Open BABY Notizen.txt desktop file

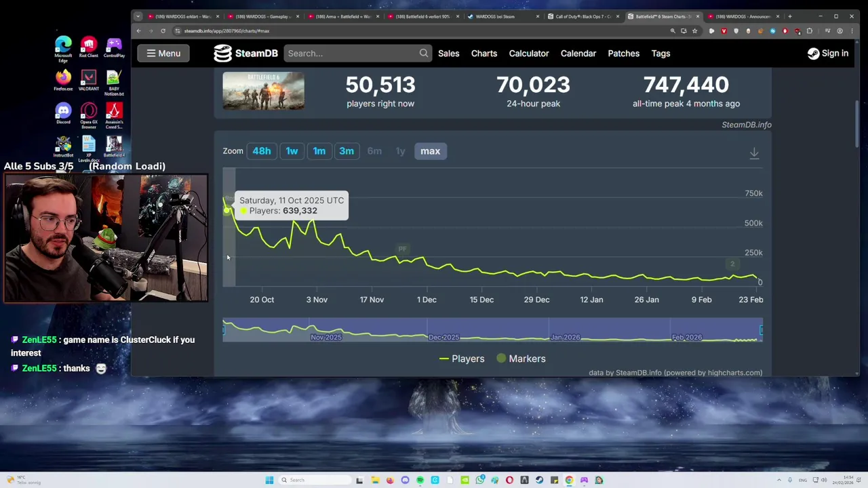(114, 83)
